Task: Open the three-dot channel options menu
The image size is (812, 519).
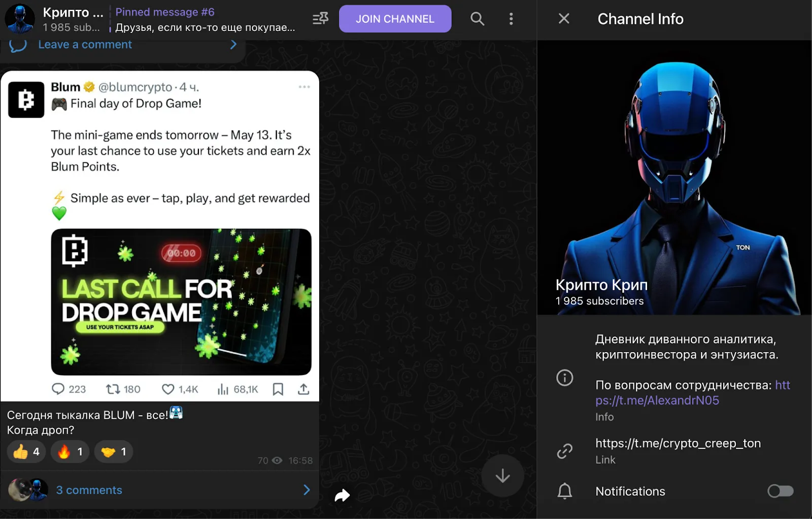Action: tap(511, 19)
